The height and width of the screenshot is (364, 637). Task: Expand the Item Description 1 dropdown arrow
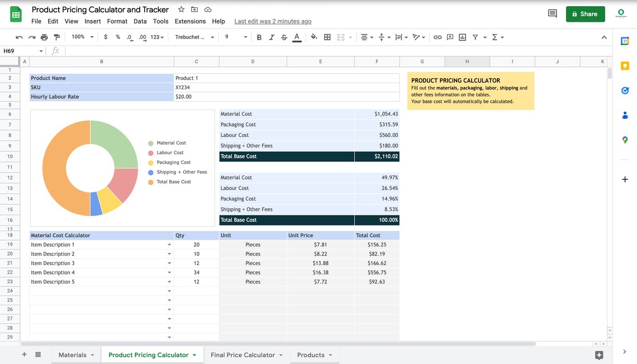(x=169, y=245)
